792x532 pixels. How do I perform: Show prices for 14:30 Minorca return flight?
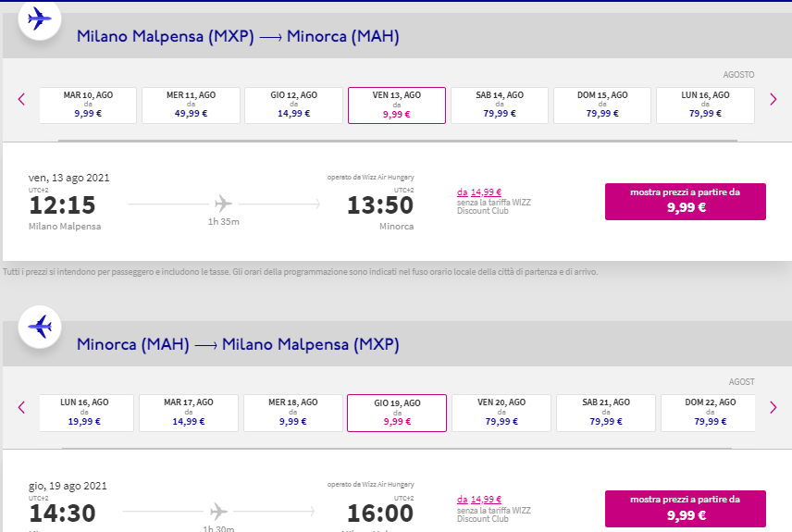685,508
